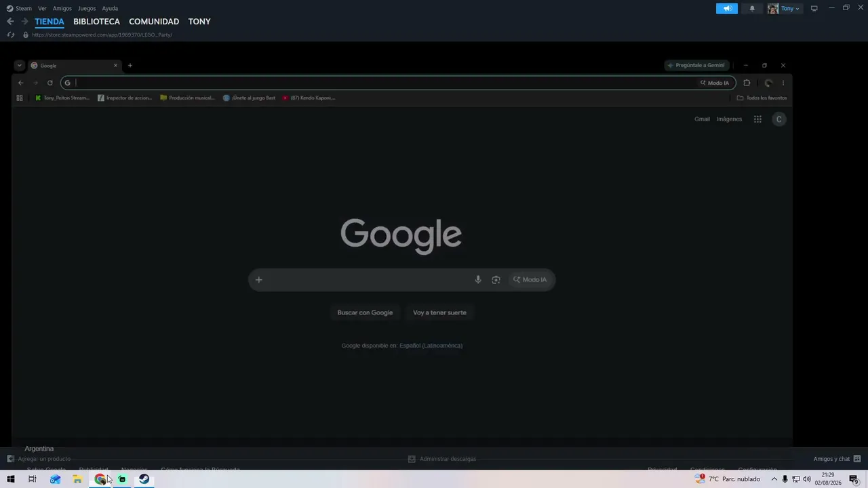Click Modo IA in the Google search box

pos(530,280)
